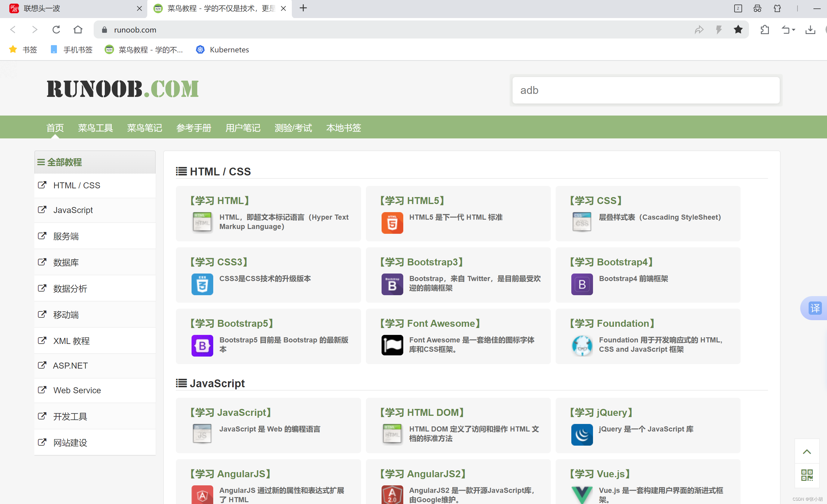
Task: Click the 用户笔记 navigation link
Action: 242,128
